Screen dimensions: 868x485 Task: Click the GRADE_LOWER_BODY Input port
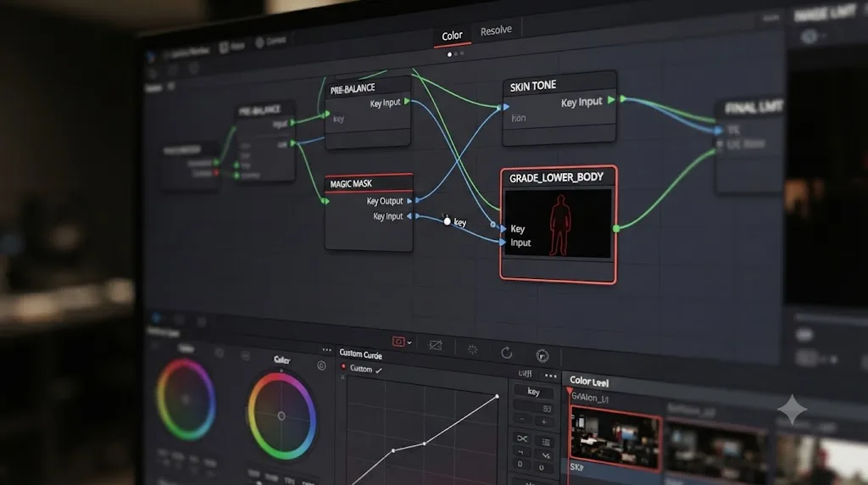pyautogui.click(x=503, y=242)
